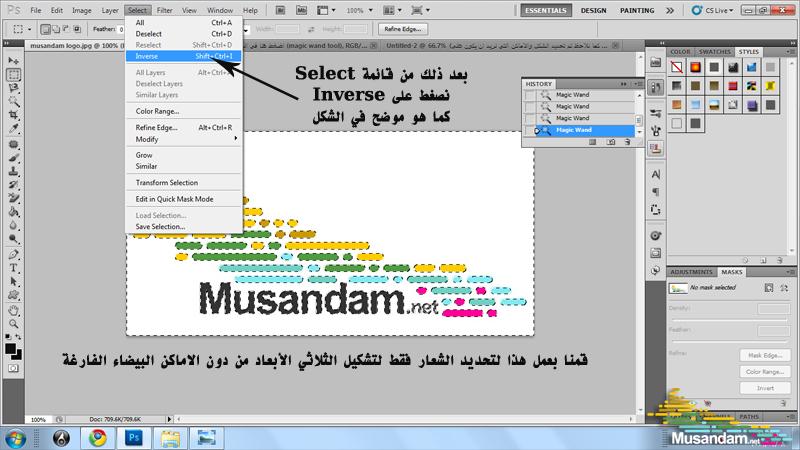Select the Pen tool
The height and width of the screenshot is (450, 800).
pos(13,254)
